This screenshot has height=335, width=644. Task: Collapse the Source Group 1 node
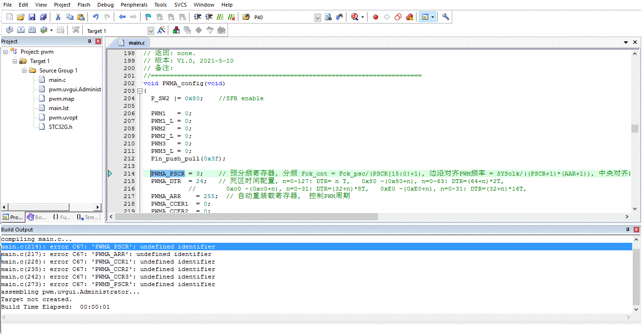coord(24,71)
